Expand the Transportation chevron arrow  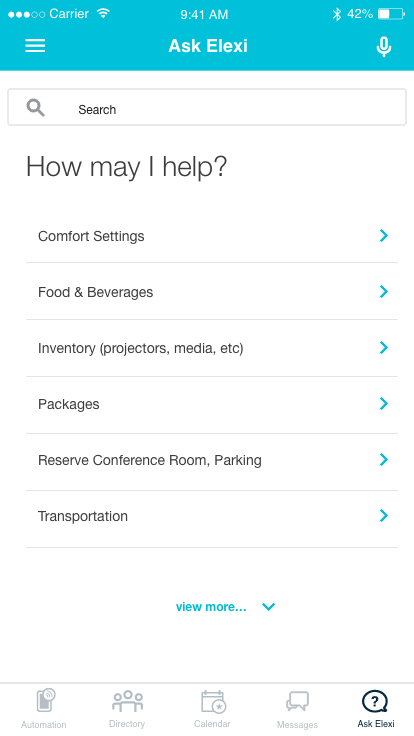383,515
